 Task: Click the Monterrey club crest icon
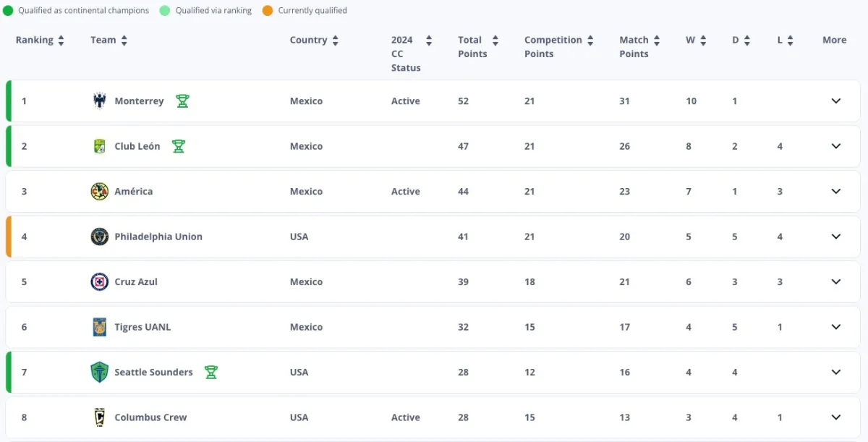tap(99, 101)
